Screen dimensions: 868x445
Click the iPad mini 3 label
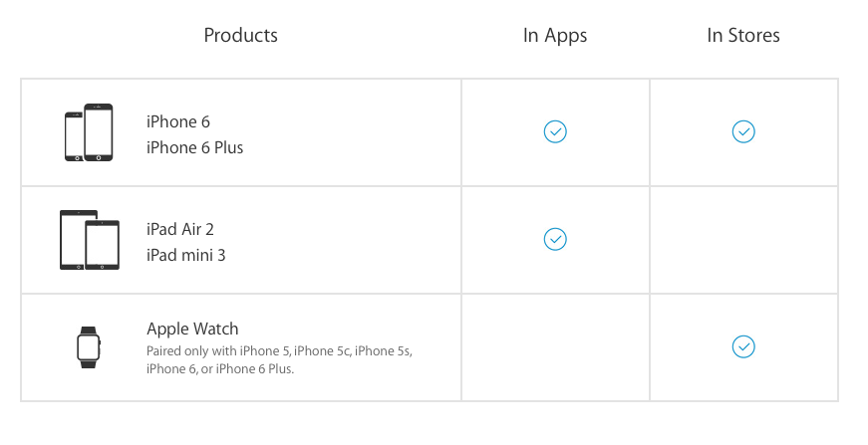click(186, 255)
